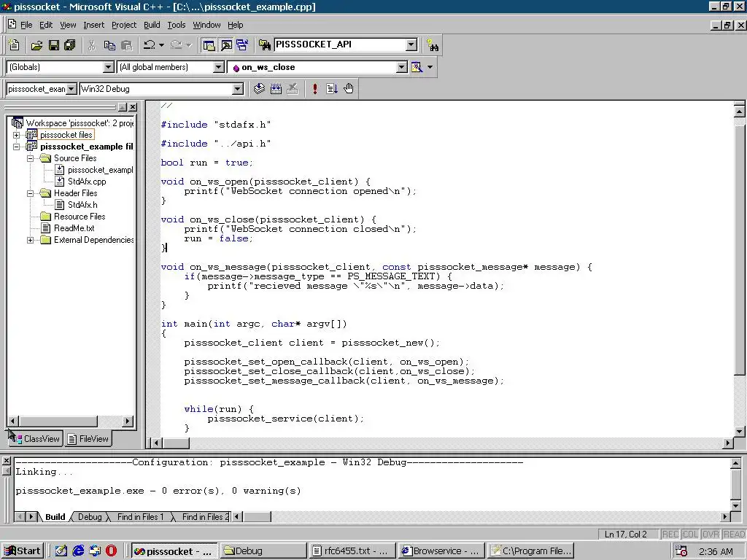Collapse the Header Files folder
This screenshot has height=560, width=747.
30,193
